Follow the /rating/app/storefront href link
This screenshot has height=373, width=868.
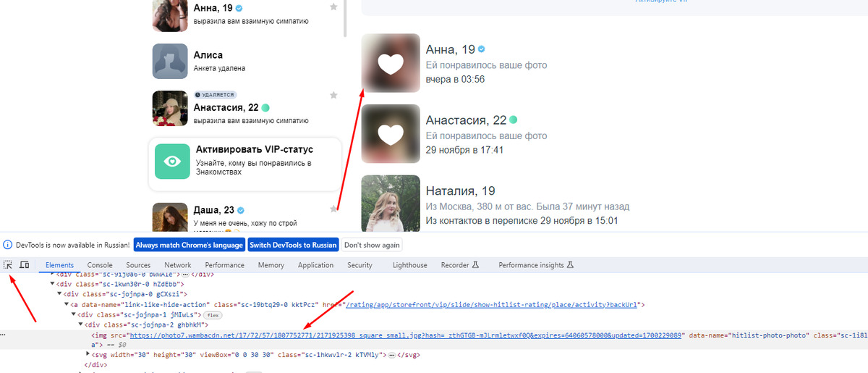click(490, 305)
